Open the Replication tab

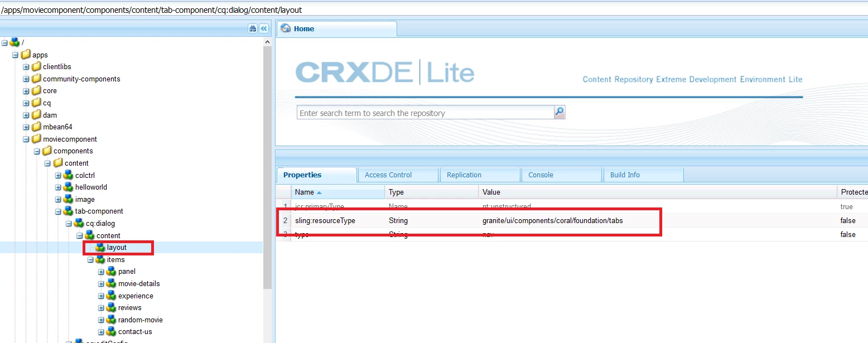(x=480, y=175)
